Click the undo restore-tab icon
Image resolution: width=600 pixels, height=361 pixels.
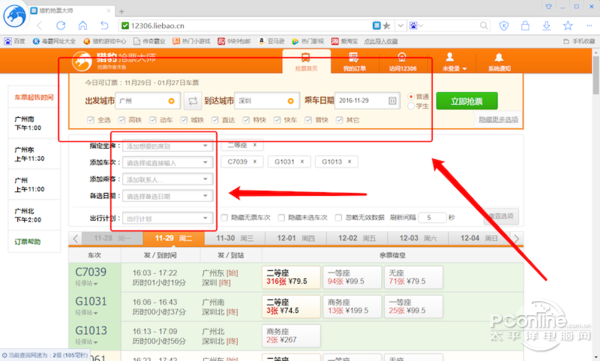pyautogui.click(x=104, y=25)
